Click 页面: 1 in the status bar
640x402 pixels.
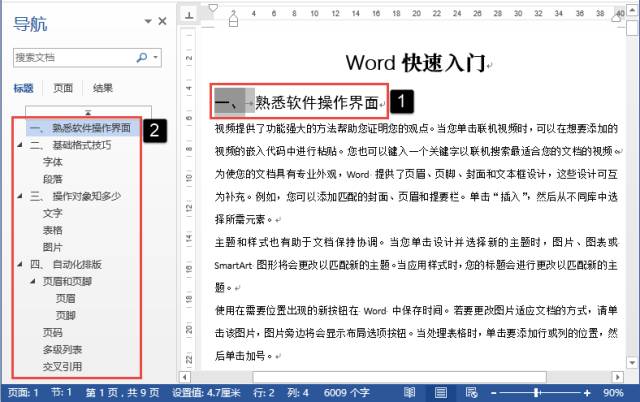(x=23, y=393)
